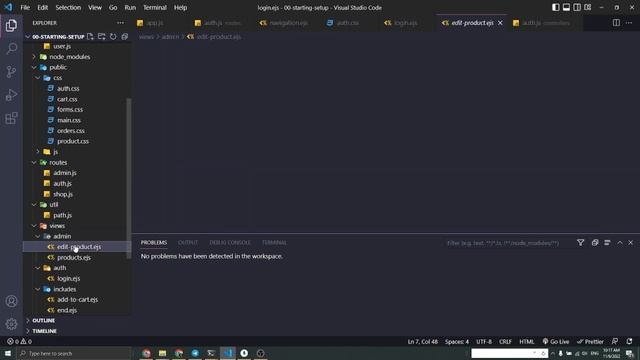This screenshot has height=360, width=640.
Task: Start the Go Live server
Action: click(x=556, y=342)
